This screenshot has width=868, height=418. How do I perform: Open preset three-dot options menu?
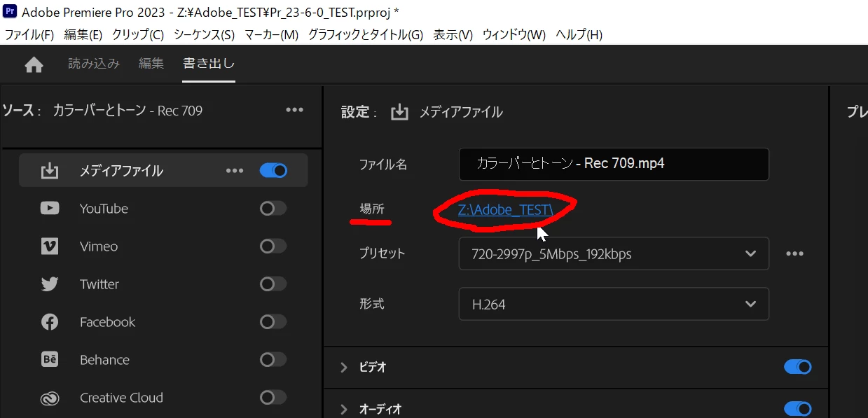794,253
